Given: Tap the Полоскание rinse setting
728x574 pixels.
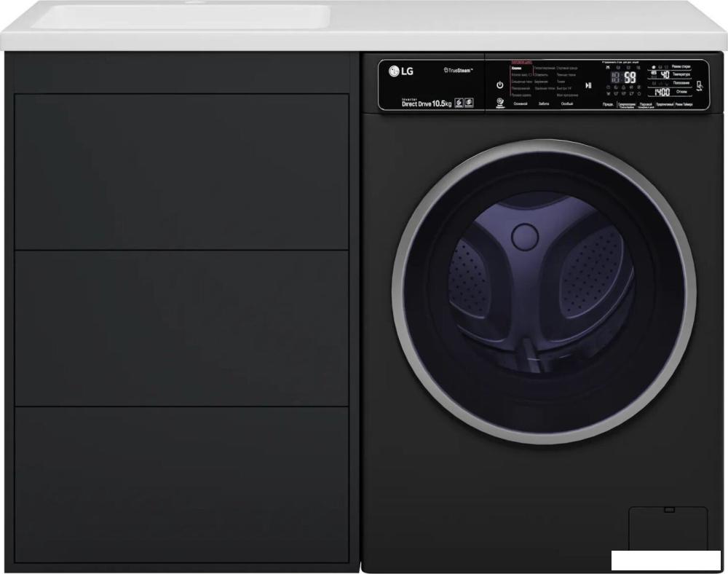Looking at the screenshot, I should pos(670,83).
